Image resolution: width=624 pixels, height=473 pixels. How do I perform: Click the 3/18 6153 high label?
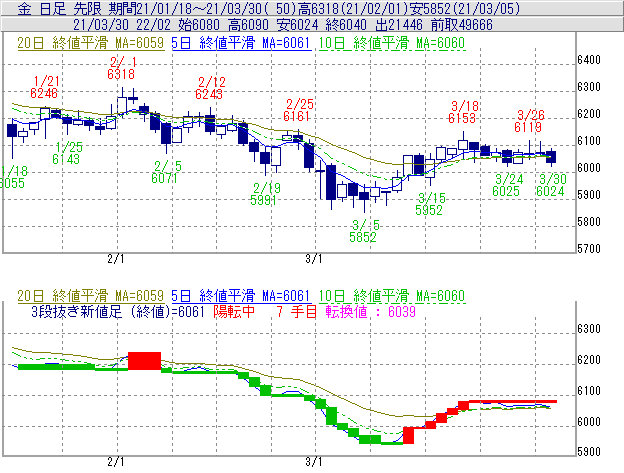point(463,112)
